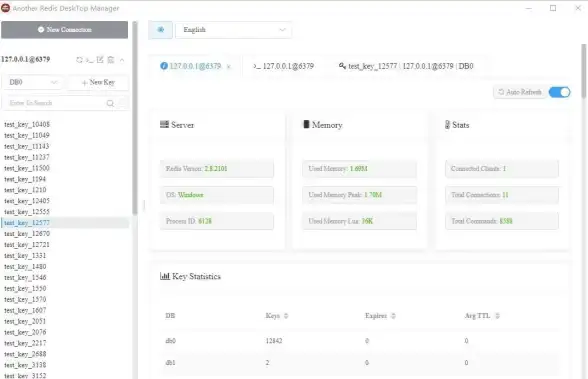This screenshot has height=379, width=588.
Task: Edit the connection via pencil icon
Action: tap(100, 60)
